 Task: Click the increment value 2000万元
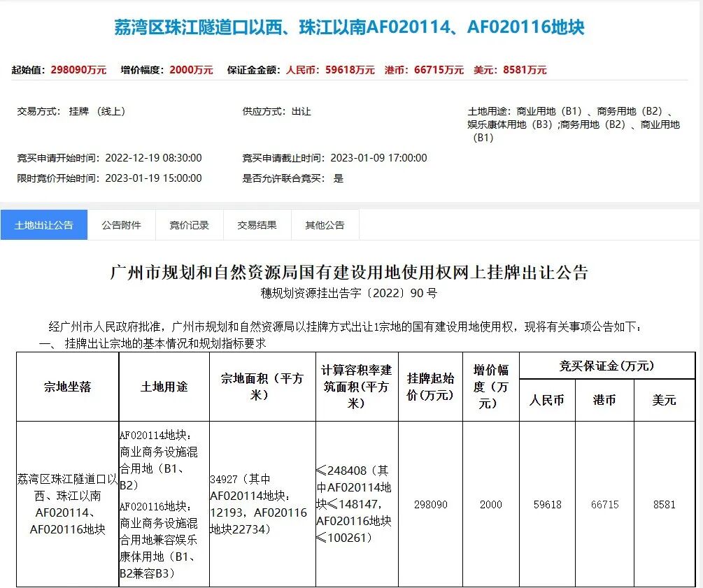[193, 69]
